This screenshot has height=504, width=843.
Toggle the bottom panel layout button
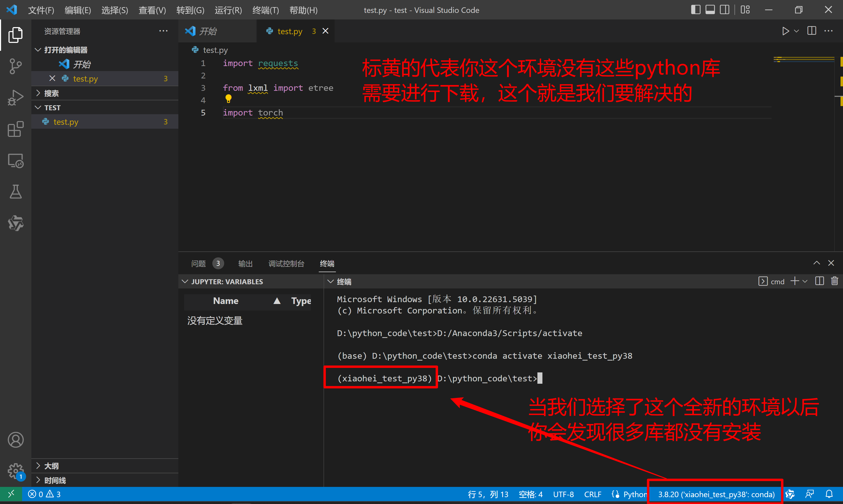pyautogui.click(x=710, y=10)
